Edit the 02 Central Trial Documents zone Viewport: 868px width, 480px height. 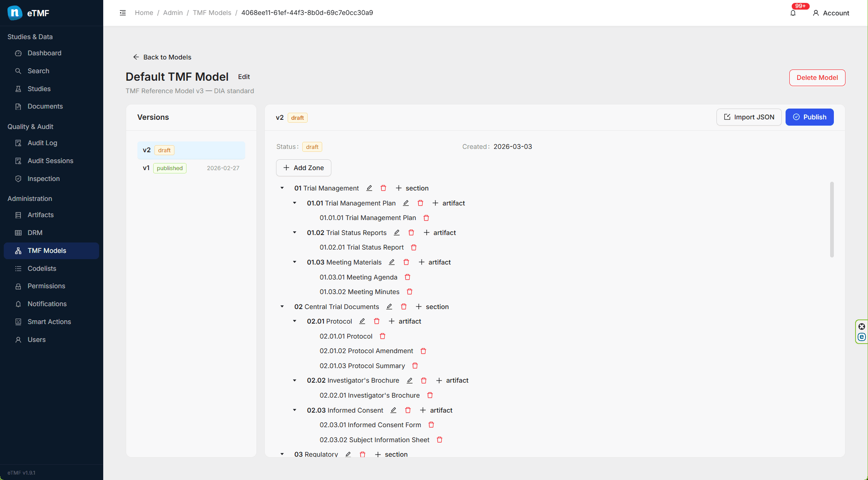(x=389, y=307)
